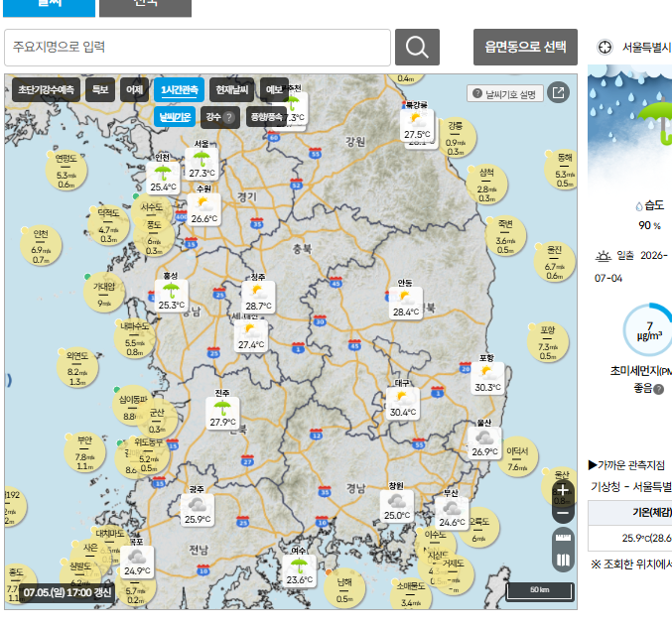Image resolution: width=672 pixels, height=626 pixels.
Task: Select the 예보 map tab
Action: click(274, 90)
